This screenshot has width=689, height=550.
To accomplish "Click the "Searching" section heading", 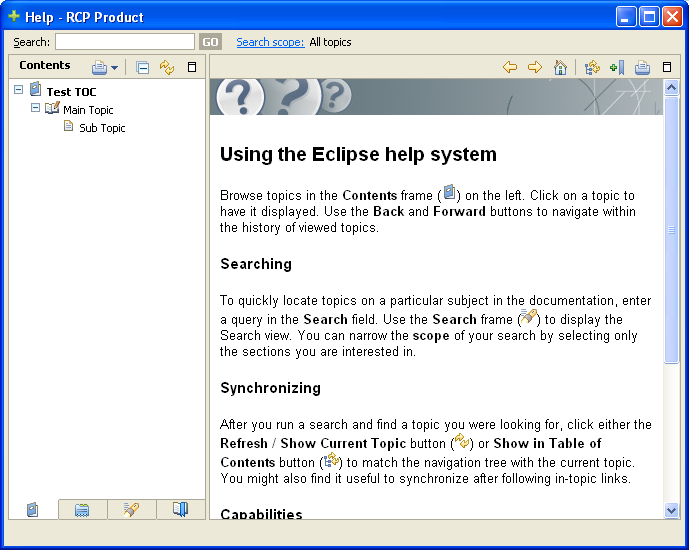I will 256,264.
